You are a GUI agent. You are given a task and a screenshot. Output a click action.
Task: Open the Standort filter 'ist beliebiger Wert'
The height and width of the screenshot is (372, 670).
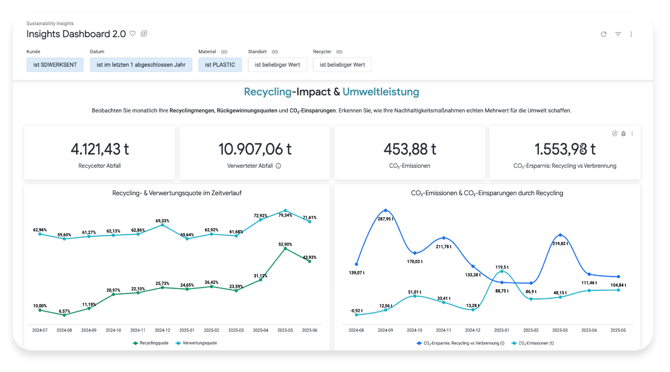277,65
